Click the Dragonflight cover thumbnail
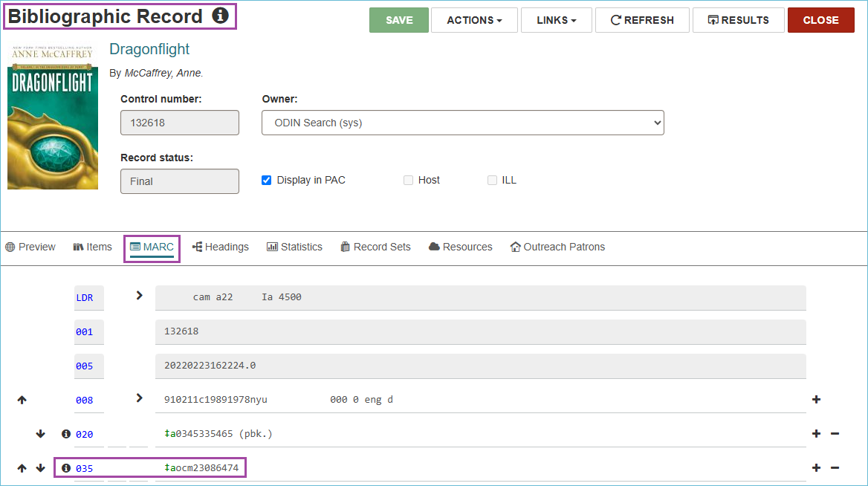This screenshot has width=868, height=486. [x=53, y=117]
